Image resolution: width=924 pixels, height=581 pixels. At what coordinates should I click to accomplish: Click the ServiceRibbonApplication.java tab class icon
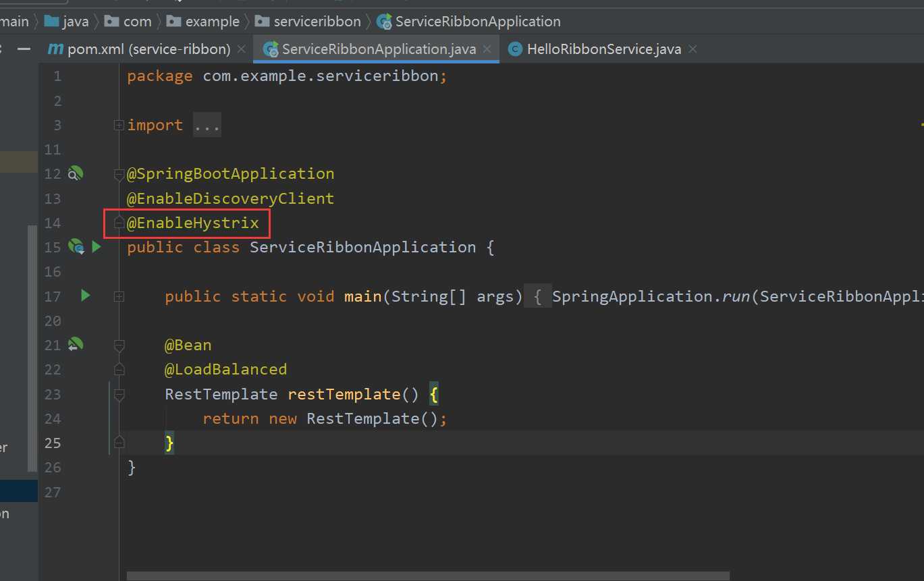(271, 49)
